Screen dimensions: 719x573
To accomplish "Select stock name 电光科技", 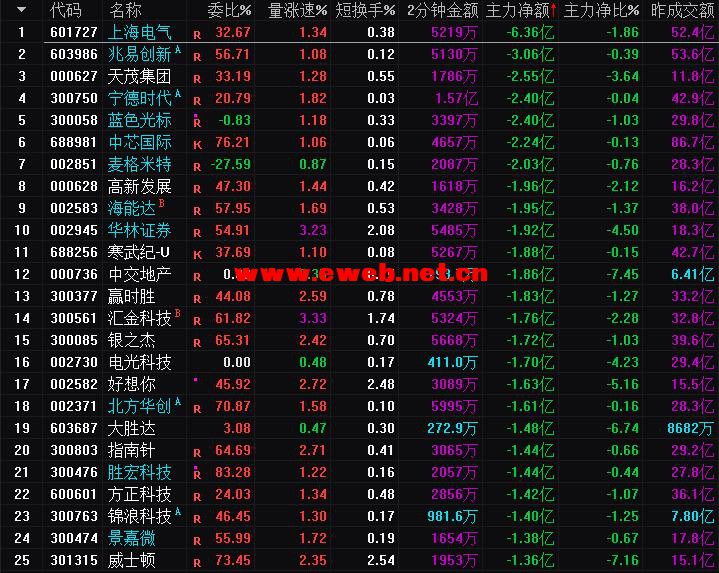I will (x=139, y=362).
